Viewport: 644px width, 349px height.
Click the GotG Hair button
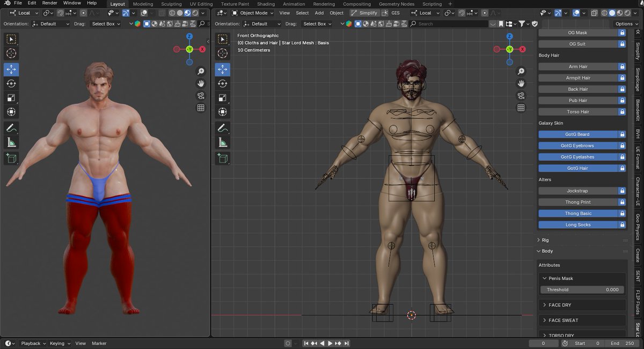(578, 168)
